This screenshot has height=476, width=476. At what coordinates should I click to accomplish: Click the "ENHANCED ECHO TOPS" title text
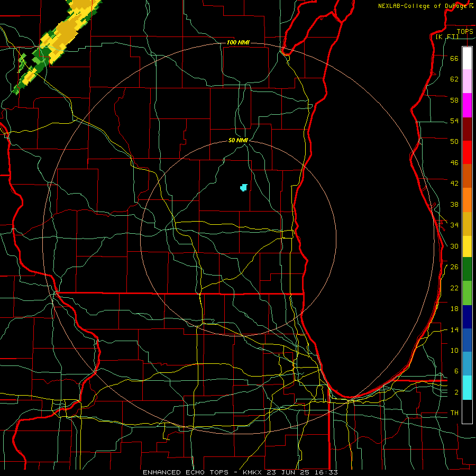[186, 472]
